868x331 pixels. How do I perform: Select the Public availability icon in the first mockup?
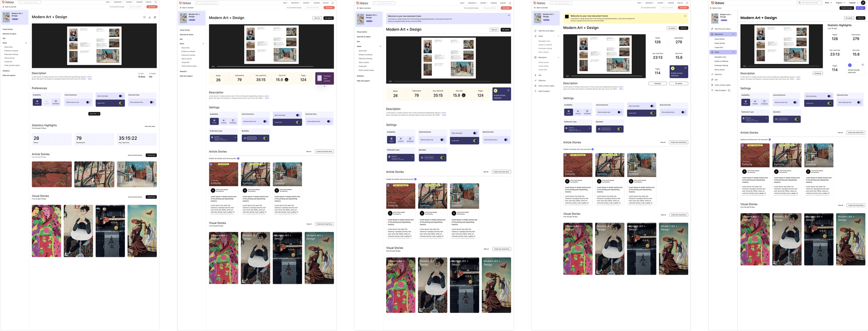click(37, 101)
